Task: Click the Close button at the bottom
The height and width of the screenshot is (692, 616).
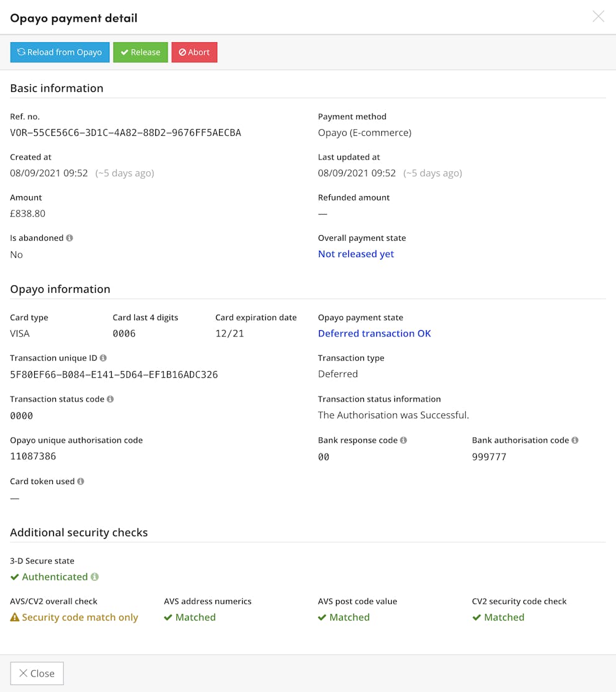Action: [x=37, y=673]
